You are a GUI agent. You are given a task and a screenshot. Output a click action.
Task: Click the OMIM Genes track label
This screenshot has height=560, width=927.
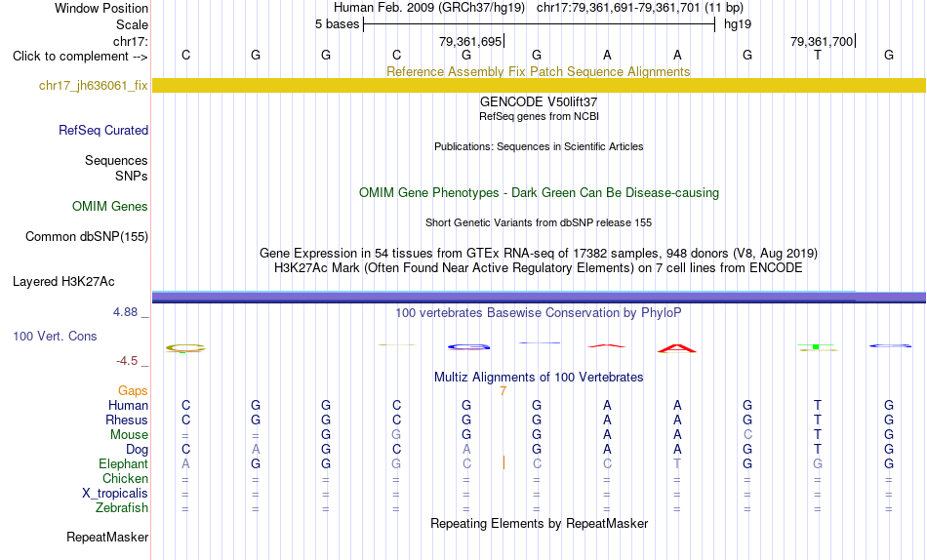[x=109, y=207]
